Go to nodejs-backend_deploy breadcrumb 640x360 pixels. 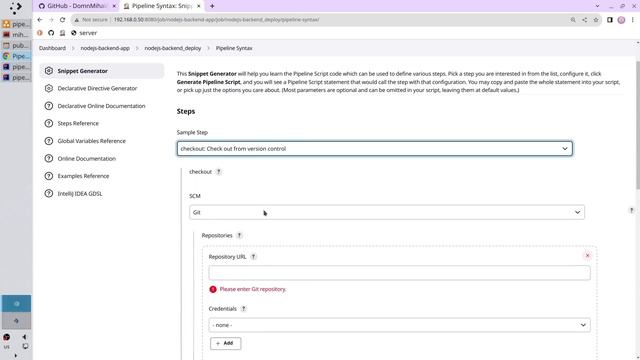pyautogui.click(x=173, y=48)
